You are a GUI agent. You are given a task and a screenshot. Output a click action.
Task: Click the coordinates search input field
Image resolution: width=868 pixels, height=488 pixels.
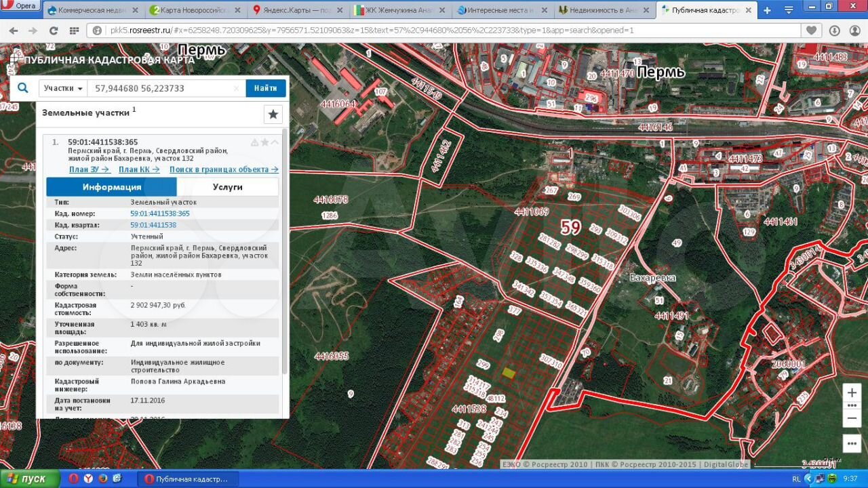click(x=161, y=88)
